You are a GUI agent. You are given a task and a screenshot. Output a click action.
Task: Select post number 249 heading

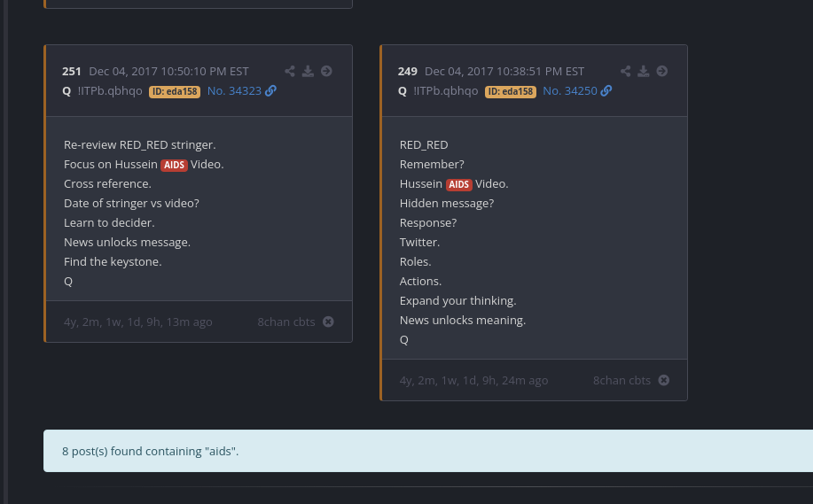click(x=408, y=72)
